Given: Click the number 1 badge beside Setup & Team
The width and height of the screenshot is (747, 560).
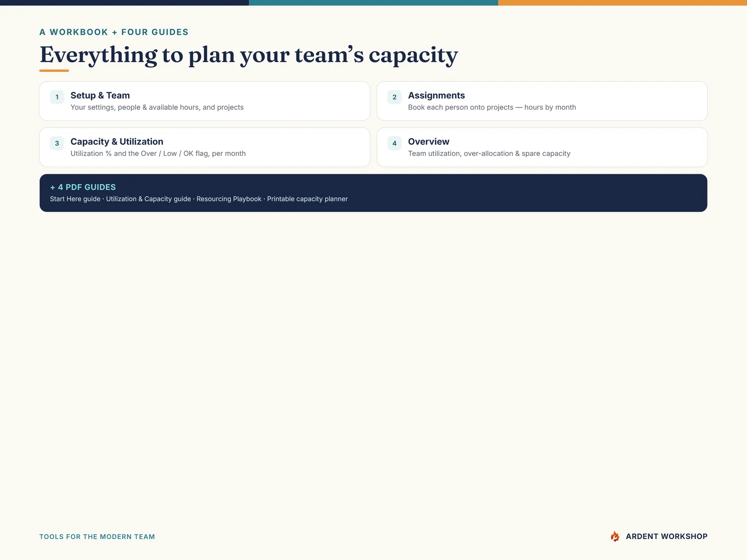Looking at the screenshot, I should [x=57, y=97].
